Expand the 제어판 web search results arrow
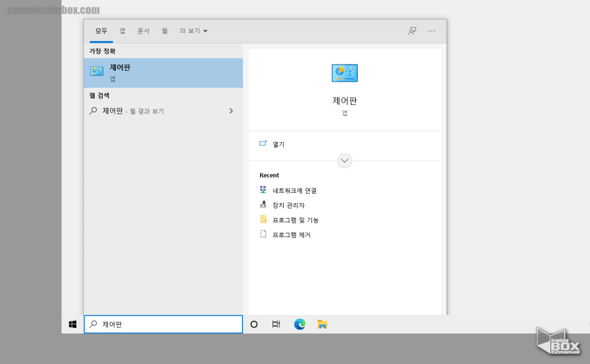Screen dimensions: 590x364 [x=231, y=111]
